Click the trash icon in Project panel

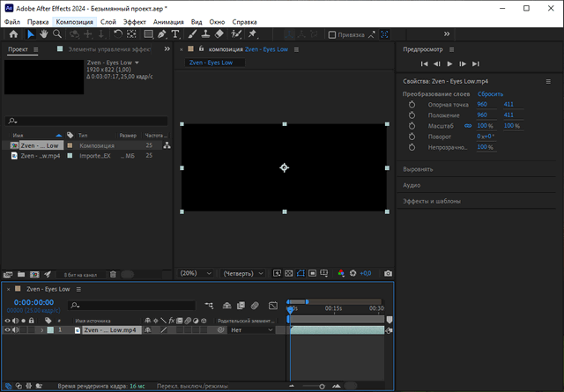pos(113,274)
